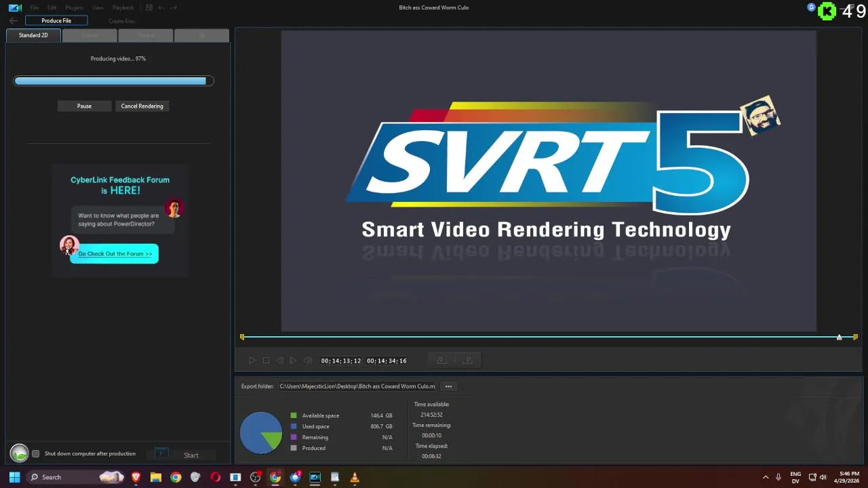Click the CyberLink Feedback Forum heading

(120, 185)
